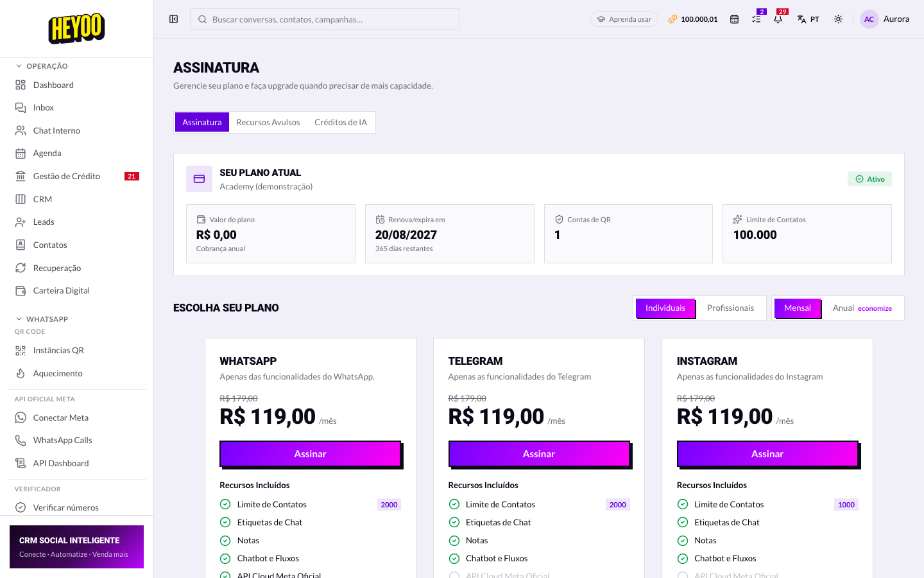Open the task checklist icon in header
The width and height of the screenshot is (924, 578).
pos(756,19)
